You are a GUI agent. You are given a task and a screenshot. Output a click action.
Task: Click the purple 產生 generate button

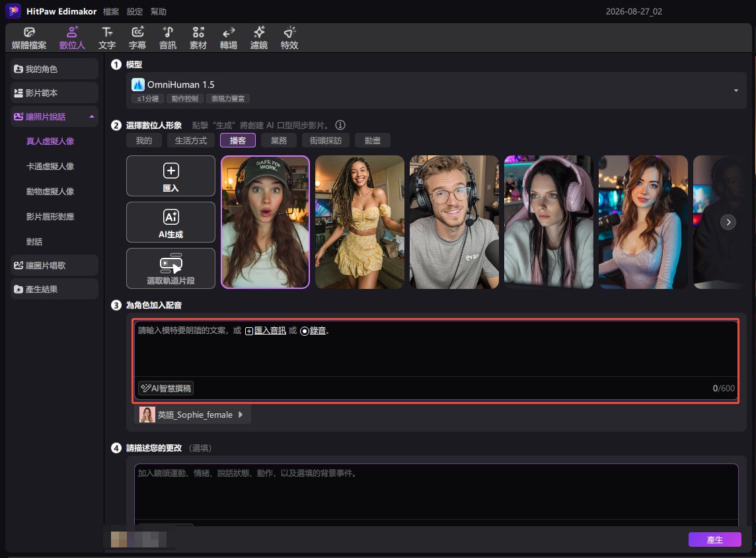click(x=714, y=539)
